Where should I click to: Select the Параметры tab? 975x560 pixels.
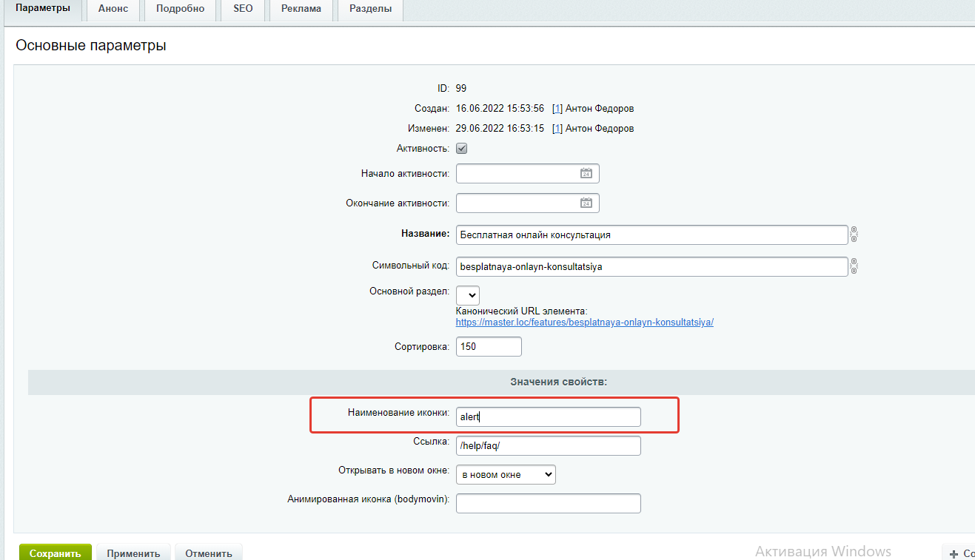[x=44, y=8]
